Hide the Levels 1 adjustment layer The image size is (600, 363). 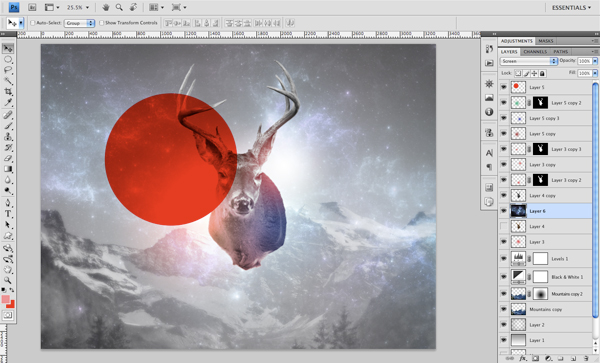(504, 259)
